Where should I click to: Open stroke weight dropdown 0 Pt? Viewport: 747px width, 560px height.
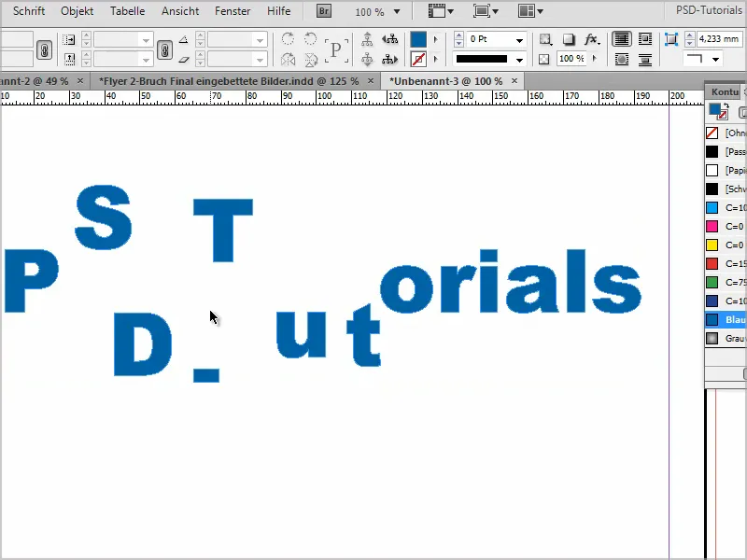pos(519,40)
